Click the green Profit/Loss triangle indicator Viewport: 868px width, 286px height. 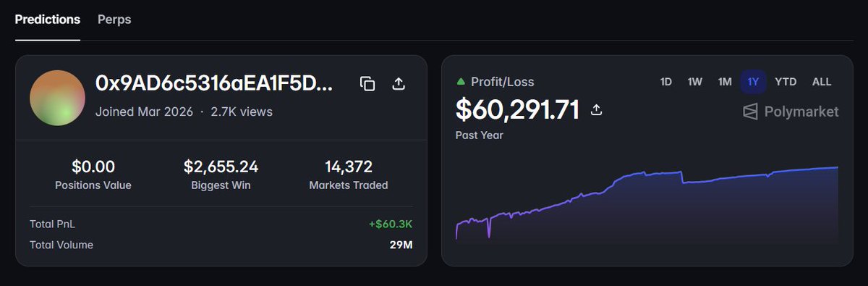[461, 82]
